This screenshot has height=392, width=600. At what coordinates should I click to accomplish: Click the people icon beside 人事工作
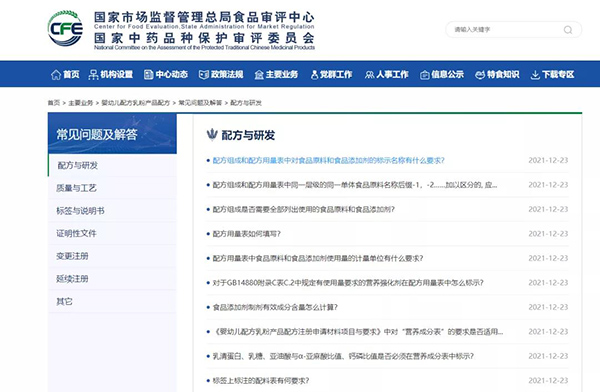369,75
